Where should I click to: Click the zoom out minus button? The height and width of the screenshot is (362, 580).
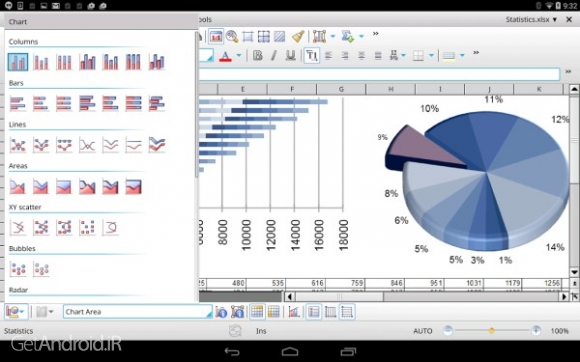[x=448, y=331]
